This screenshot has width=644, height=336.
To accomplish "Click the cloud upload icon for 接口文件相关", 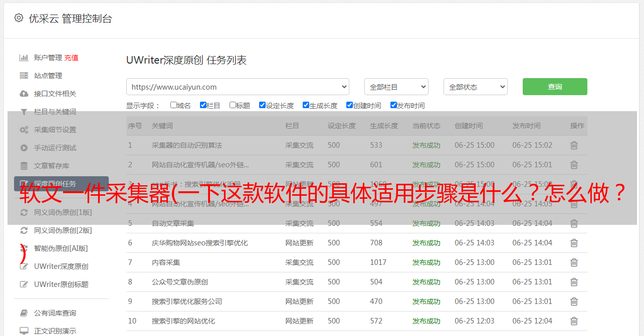I will [x=24, y=94].
